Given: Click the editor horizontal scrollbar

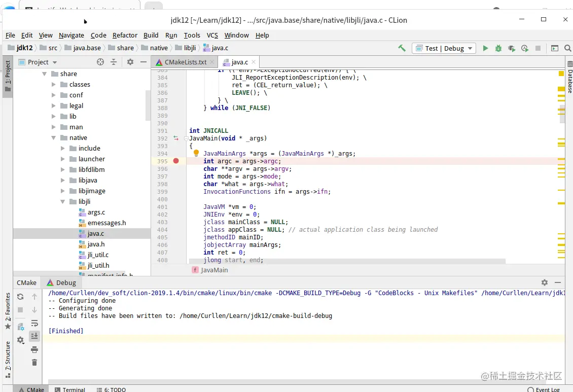Looking at the screenshot, I should [347, 261].
